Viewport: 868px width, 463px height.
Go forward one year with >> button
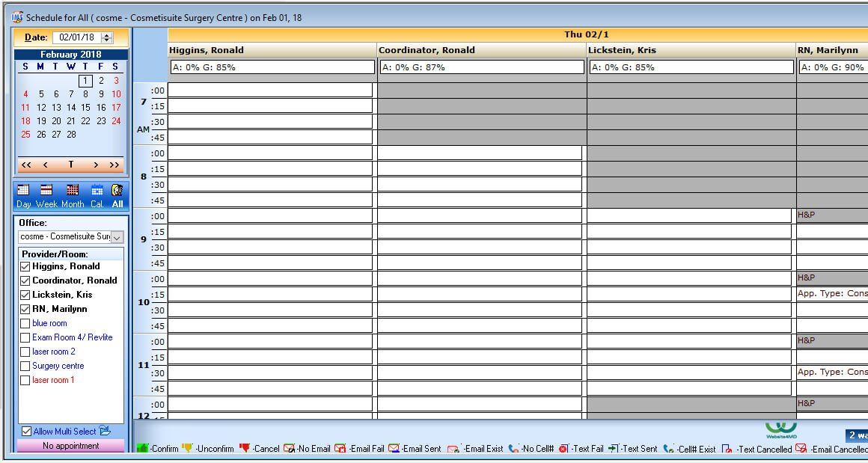pyautogui.click(x=114, y=165)
